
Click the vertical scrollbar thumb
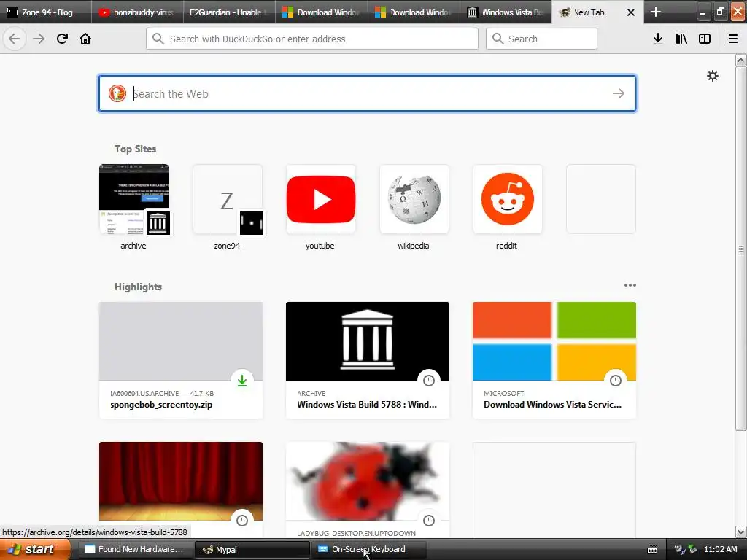tap(740, 249)
